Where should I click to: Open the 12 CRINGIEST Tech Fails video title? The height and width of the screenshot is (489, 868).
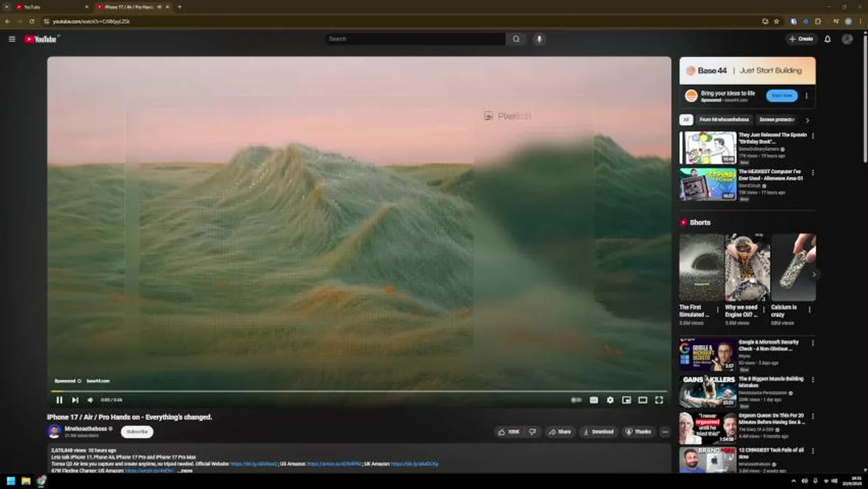click(x=771, y=453)
